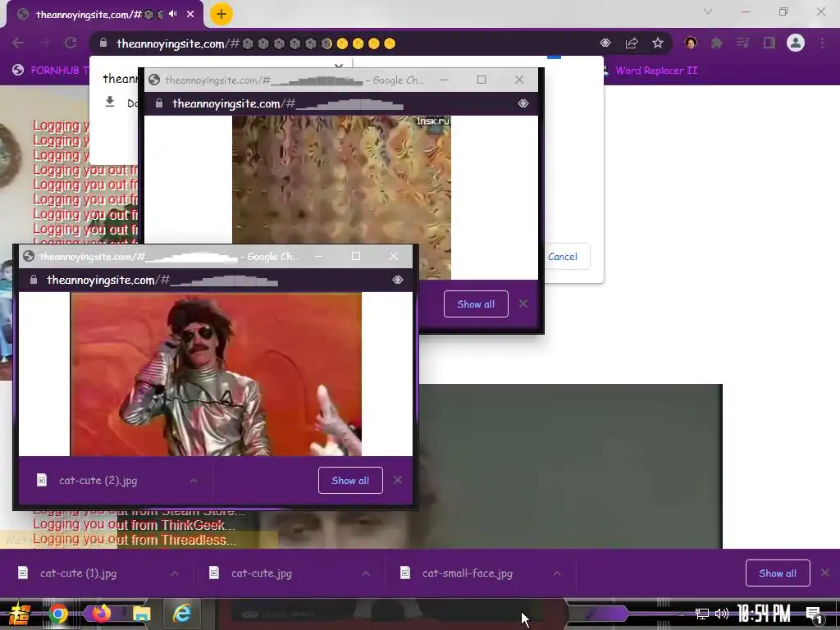Click the Start button on the taskbar

(19, 614)
